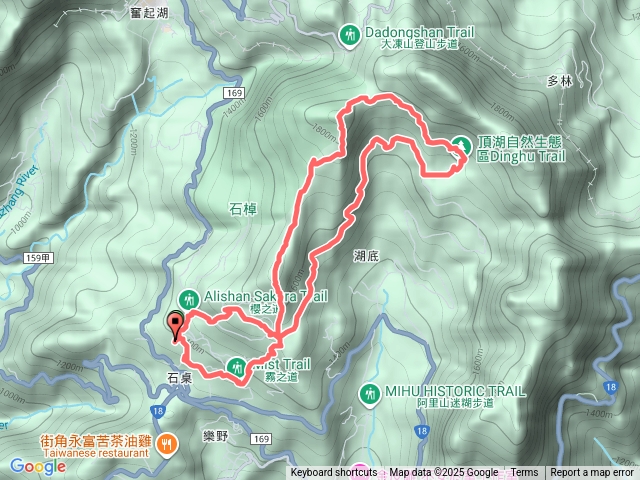Open the Taiwanese restaurant fork-knife marker
This screenshot has width=640, height=480.
[x=168, y=446]
